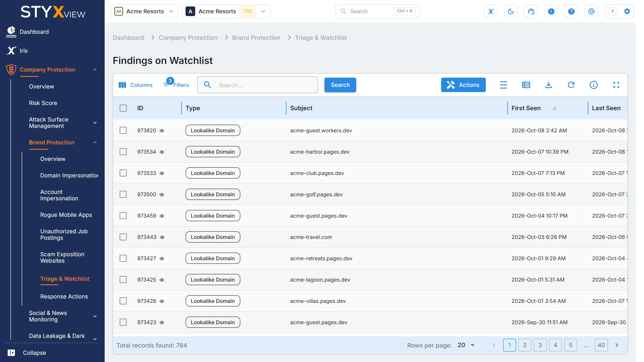Go to page 2 of results
Viewport: 644px width, 362px height.
click(525, 345)
